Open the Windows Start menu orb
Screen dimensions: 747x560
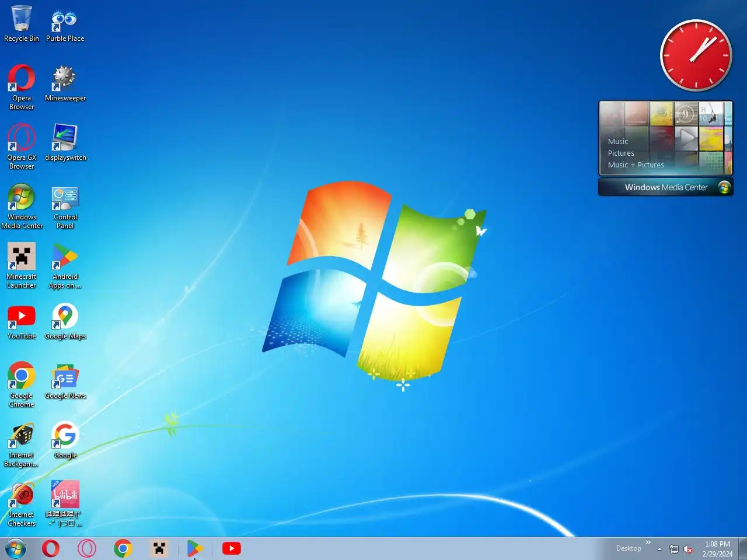click(16, 548)
